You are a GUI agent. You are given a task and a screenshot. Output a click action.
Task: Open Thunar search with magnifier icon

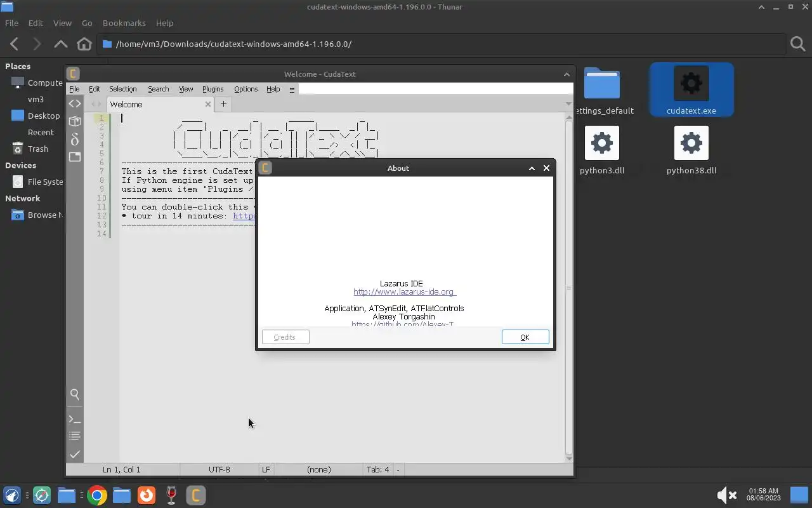click(x=797, y=44)
